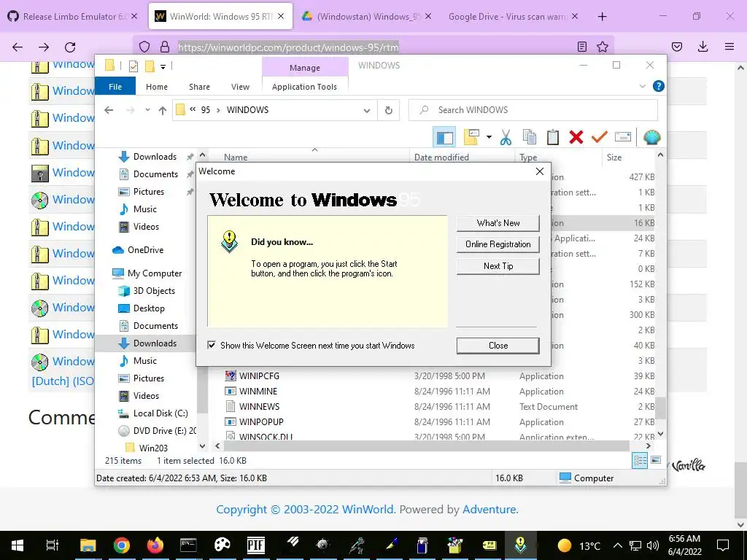Open the recent locations dropdown arrow

click(147, 110)
